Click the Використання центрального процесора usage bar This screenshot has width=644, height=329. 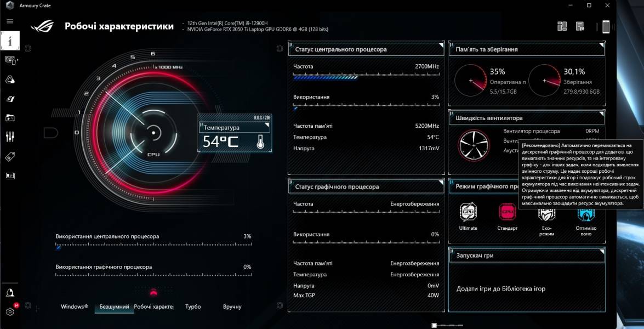(153, 246)
